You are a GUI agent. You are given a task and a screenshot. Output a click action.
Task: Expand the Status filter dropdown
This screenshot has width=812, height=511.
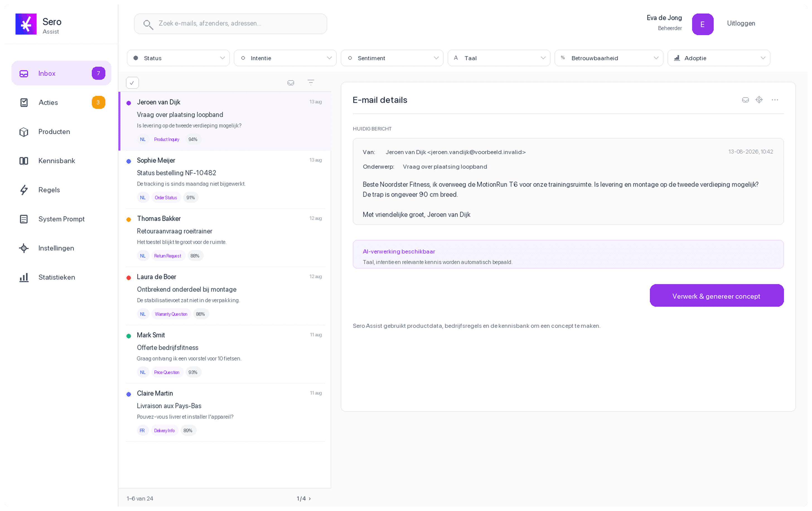pos(178,58)
